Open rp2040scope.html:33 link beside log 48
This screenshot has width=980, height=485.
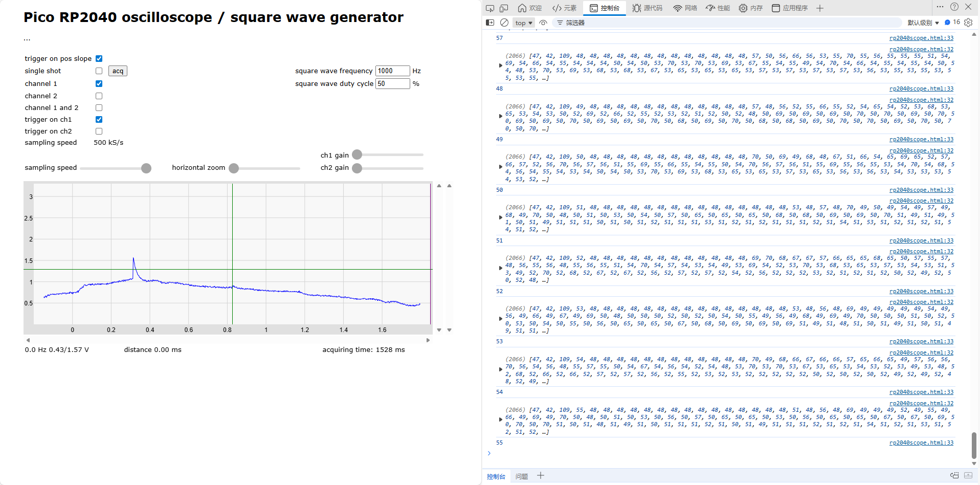coord(921,89)
